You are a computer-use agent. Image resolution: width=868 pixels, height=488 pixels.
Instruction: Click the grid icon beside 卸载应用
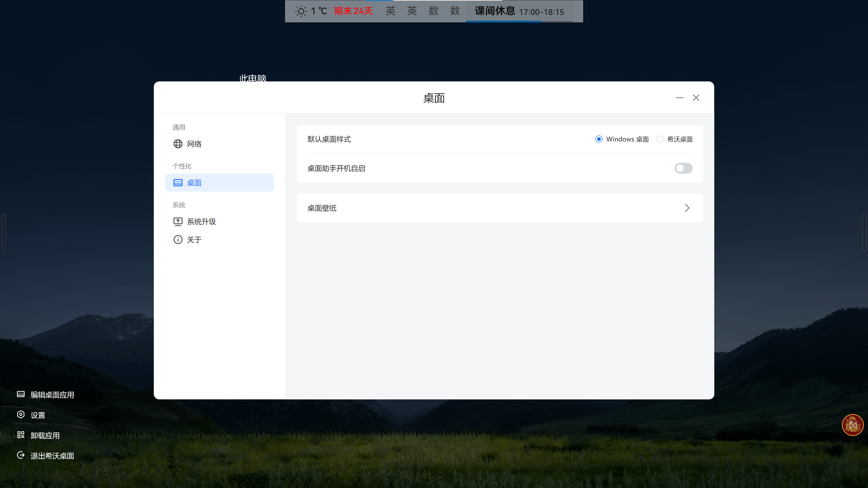pos(21,435)
